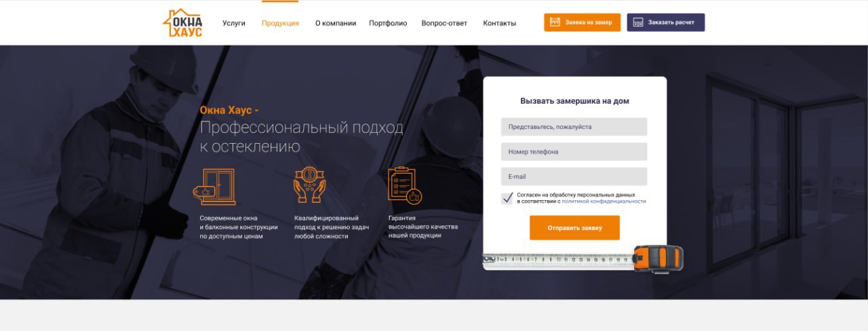Open the Портфолио section
The width and height of the screenshot is (868, 331).
pyautogui.click(x=388, y=23)
